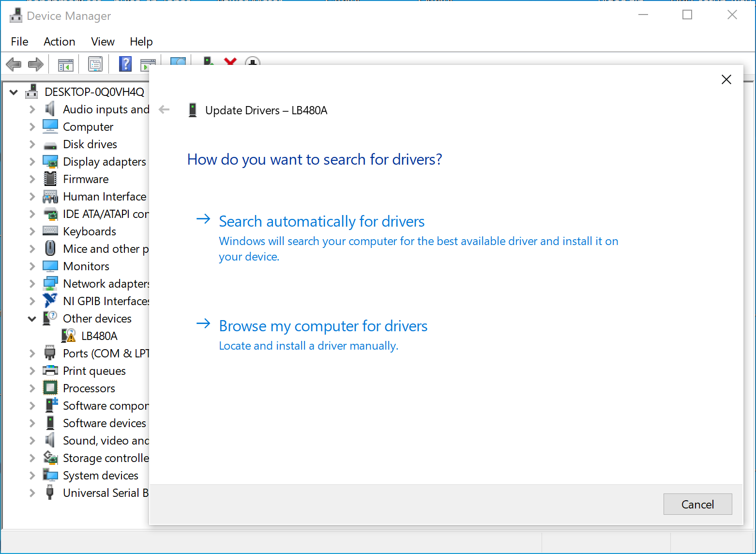Click the Print queues printer icon
This screenshot has width=756, height=554.
click(50, 370)
